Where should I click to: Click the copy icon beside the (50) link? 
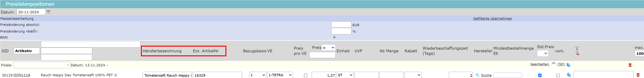coord(568,65)
